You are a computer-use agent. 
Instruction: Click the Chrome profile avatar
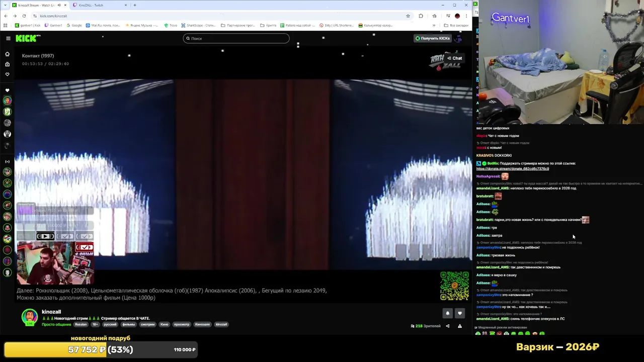pos(457,16)
